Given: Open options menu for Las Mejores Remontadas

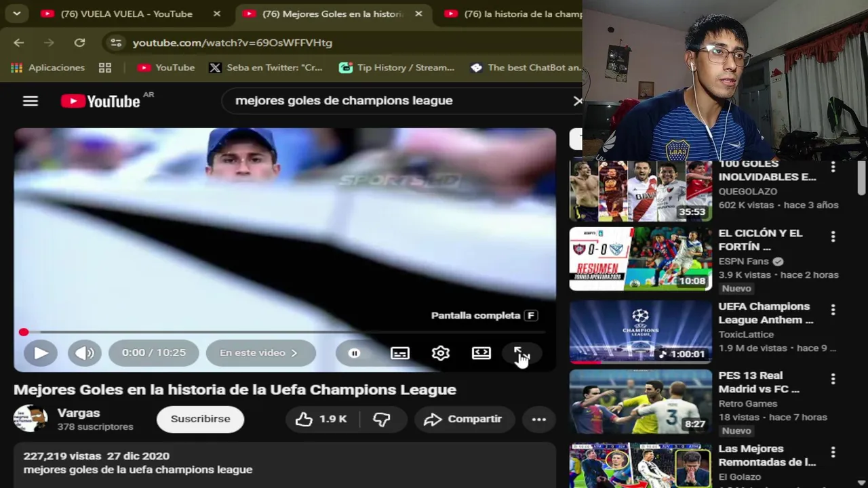Looking at the screenshot, I should tap(833, 453).
